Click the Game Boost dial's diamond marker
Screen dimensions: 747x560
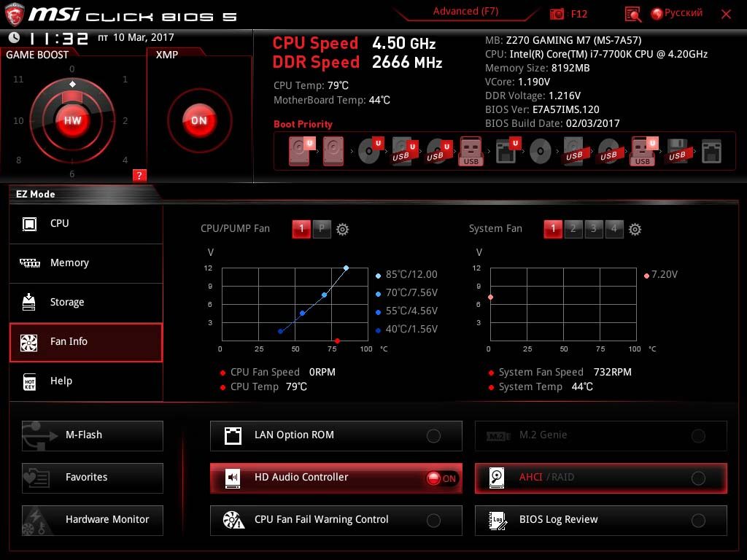click(x=72, y=85)
